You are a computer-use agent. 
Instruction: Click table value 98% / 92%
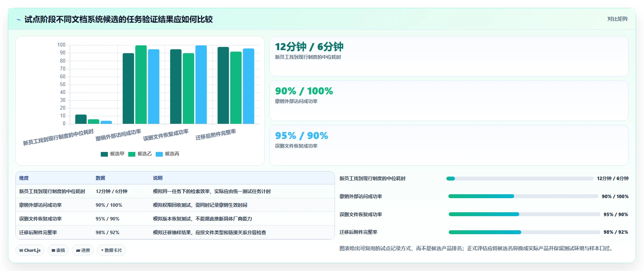tap(107, 233)
